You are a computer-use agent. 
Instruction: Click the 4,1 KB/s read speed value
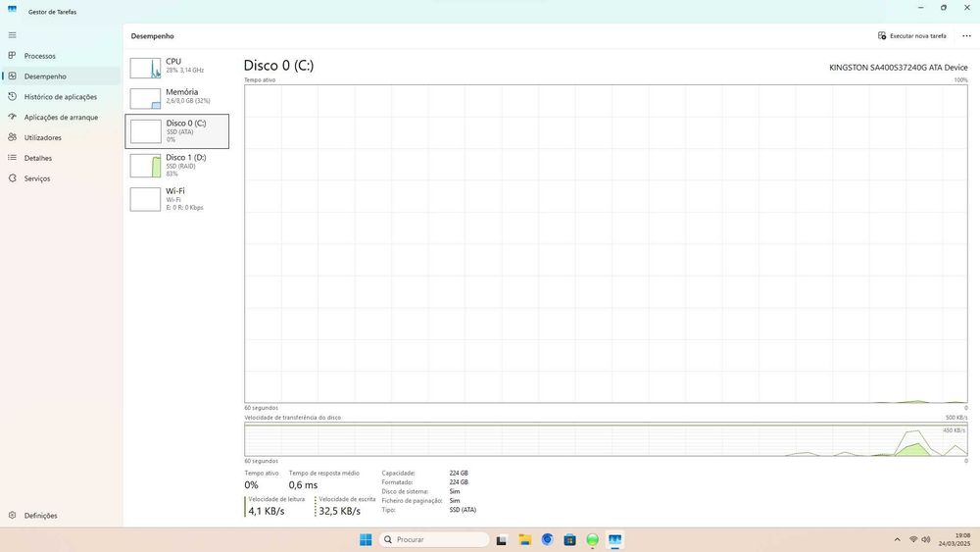[x=267, y=511]
